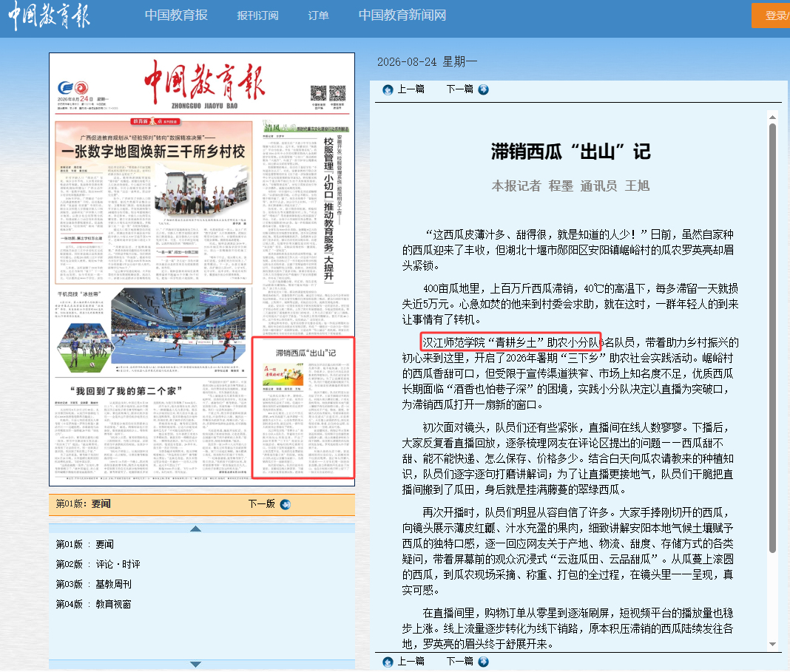Viewport: 790px width, 672px height.
Task: Click the orange 登录 button
Action: (x=771, y=16)
